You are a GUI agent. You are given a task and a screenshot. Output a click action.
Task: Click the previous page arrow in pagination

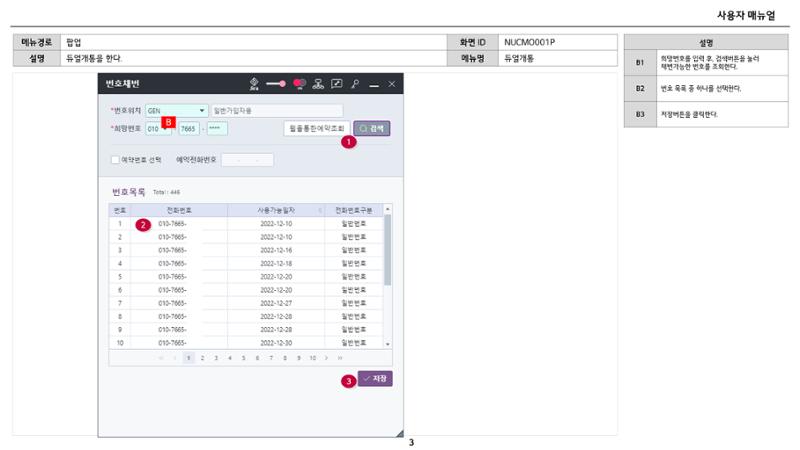174,358
